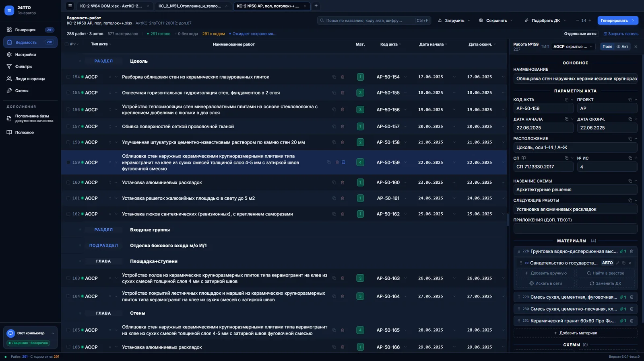This screenshot has height=361, width=644.
Task: Delete work row 154 using its trash icon
Action: click(x=343, y=77)
